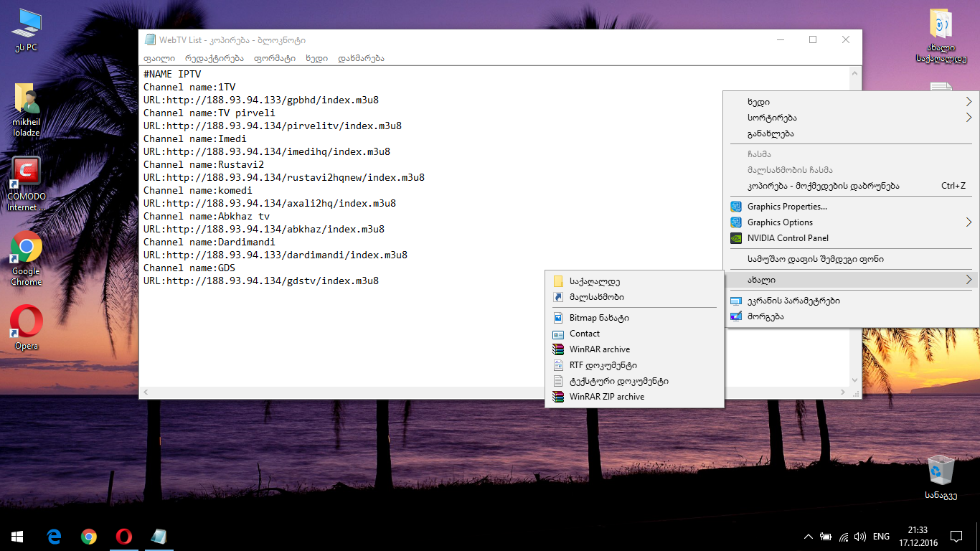Click the Notepad horizontal scrollbar left arrow
This screenshot has width=980, height=551.
[146, 392]
